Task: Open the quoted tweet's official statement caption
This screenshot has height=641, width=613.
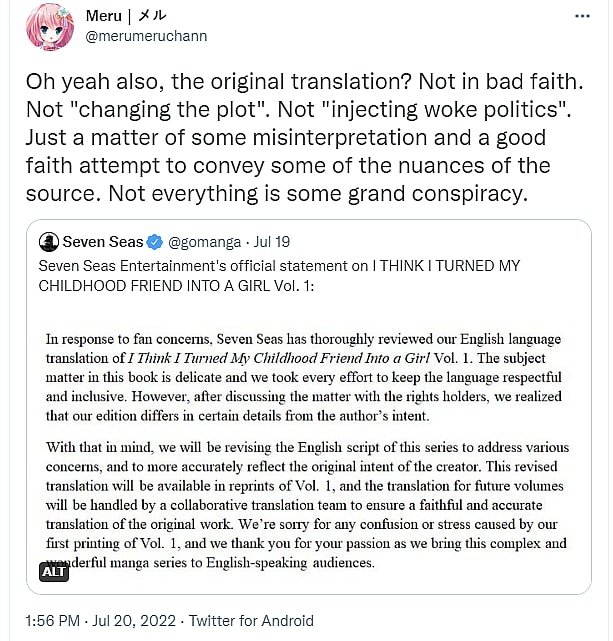Action: coord(280,275)
